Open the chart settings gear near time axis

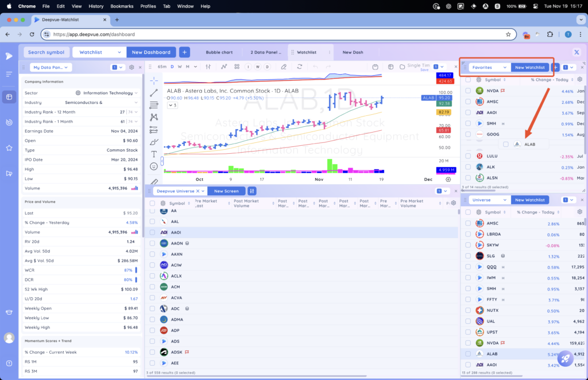tap(448, 180)
